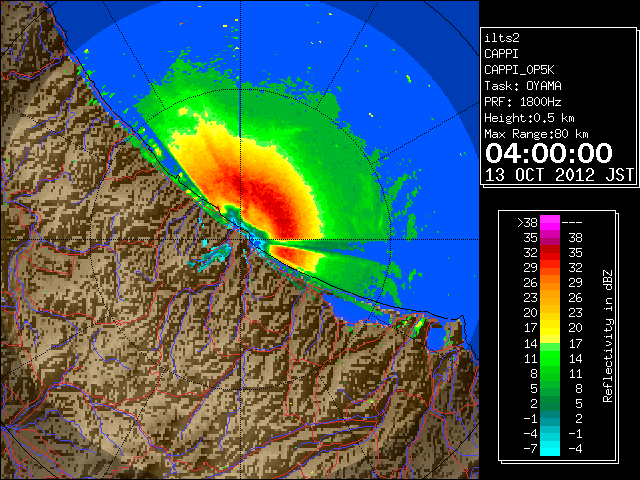Click the 'Max Range:80 km' line
Image resolution: width=640 pixels, height=480 pixels.
(536, 134)
